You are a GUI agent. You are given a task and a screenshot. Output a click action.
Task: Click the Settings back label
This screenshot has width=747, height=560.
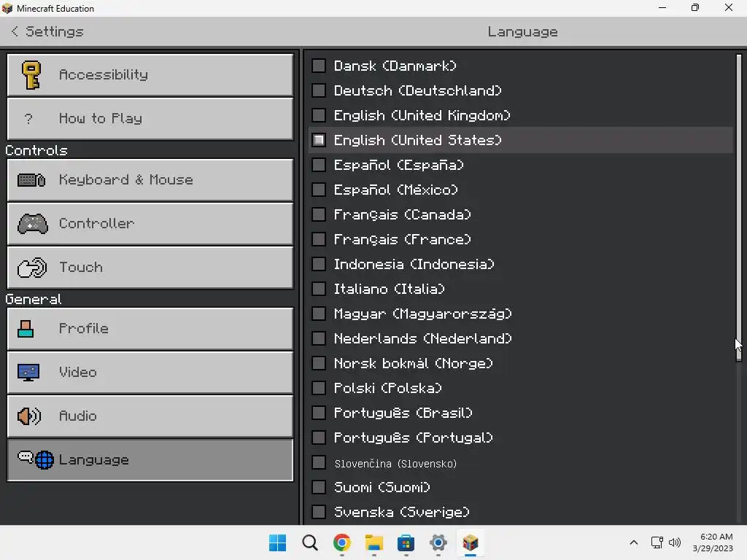(x=54, y=31)
